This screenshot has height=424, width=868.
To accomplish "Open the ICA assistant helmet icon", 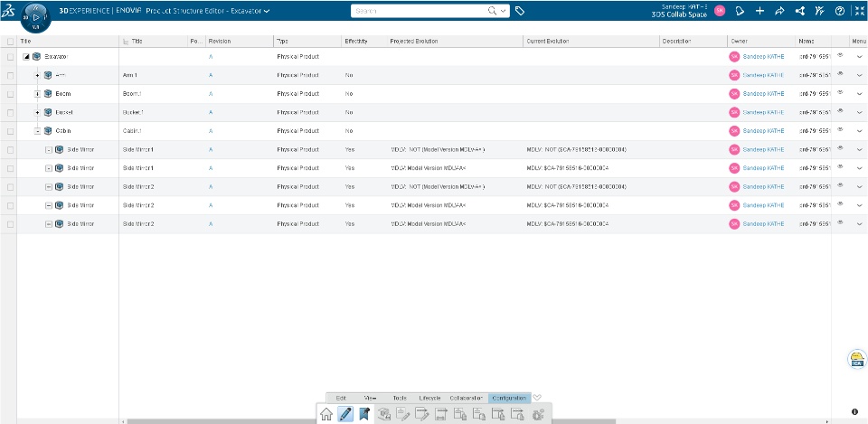I will pyautogui.click(x=857, y=359).
